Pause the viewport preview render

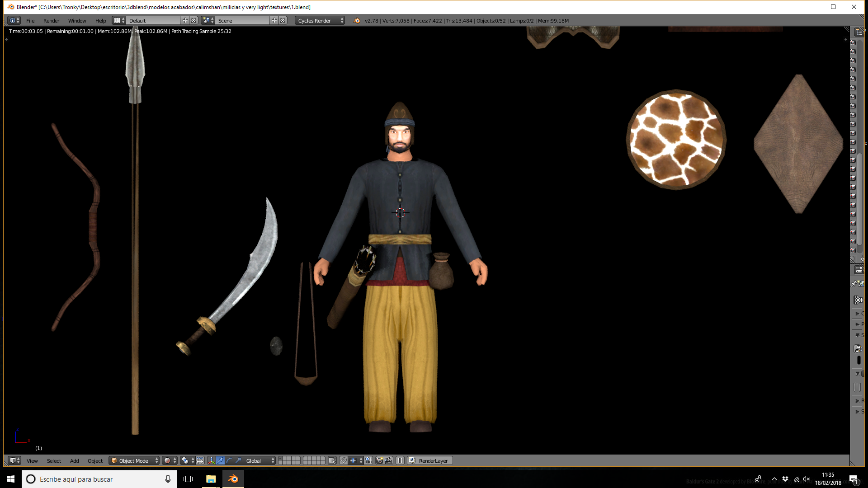point(400,460)
